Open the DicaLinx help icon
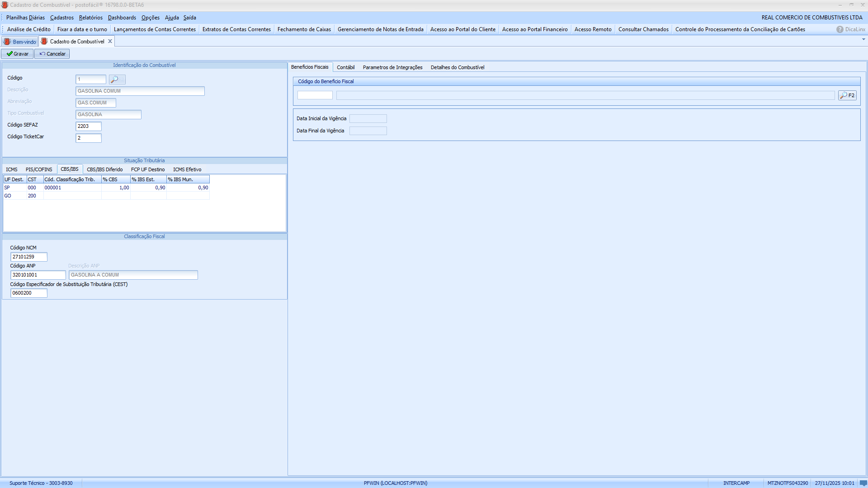 840,29
